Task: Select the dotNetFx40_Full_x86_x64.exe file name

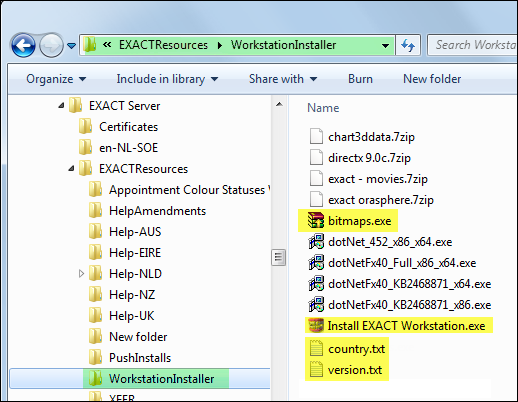Action: point(402,263)
